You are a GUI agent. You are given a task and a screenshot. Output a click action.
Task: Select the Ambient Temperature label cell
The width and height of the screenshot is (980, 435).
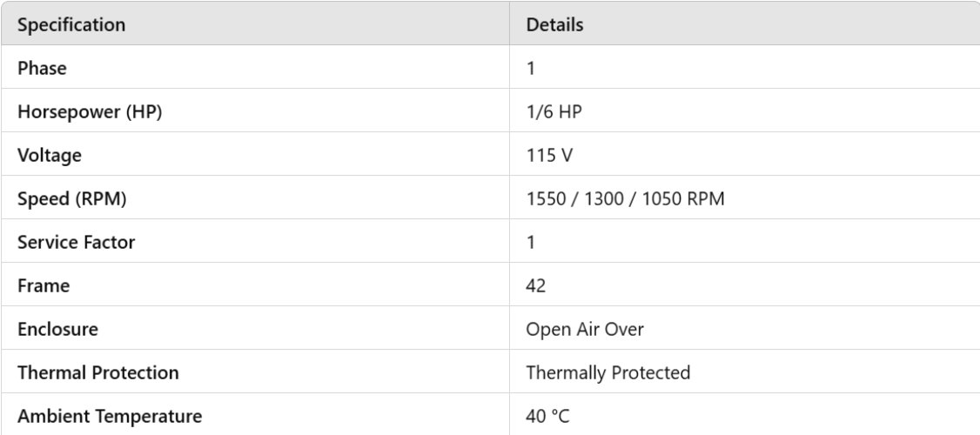[x=110, y=416]
